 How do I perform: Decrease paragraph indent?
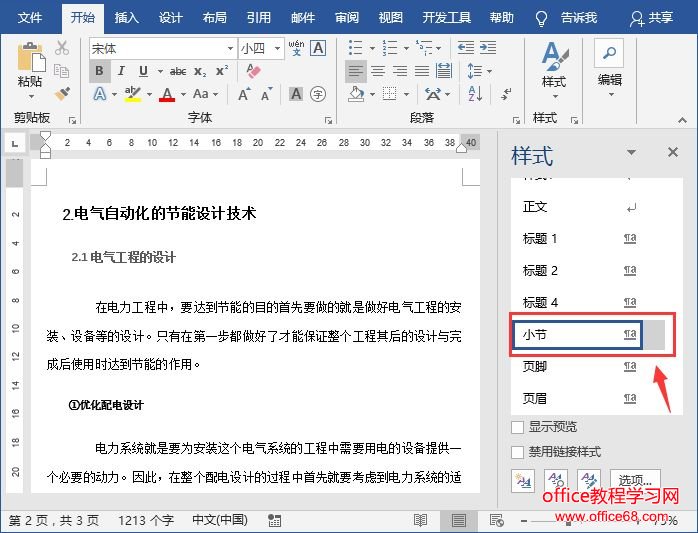[x=466, y=48]
